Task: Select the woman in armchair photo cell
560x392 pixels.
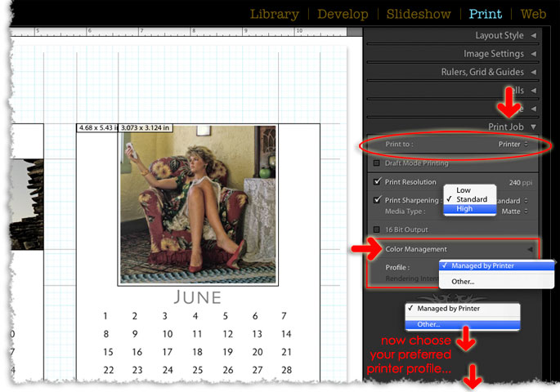Action: [197, 204]
